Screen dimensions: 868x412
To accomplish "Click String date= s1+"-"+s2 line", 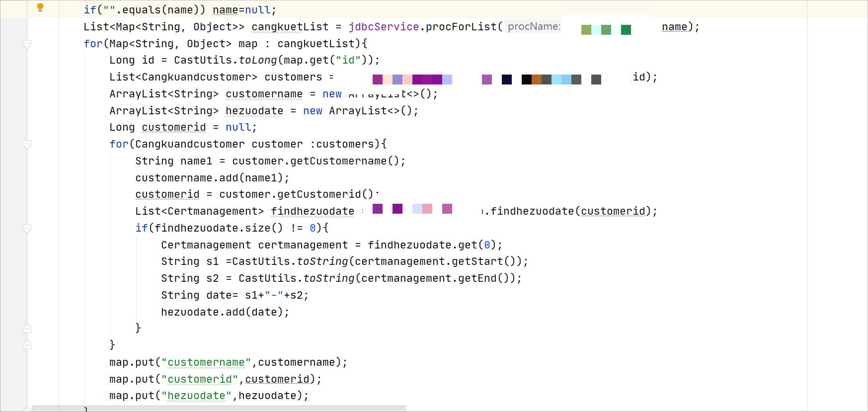I will pyautogui.click(x=235, y=295).
